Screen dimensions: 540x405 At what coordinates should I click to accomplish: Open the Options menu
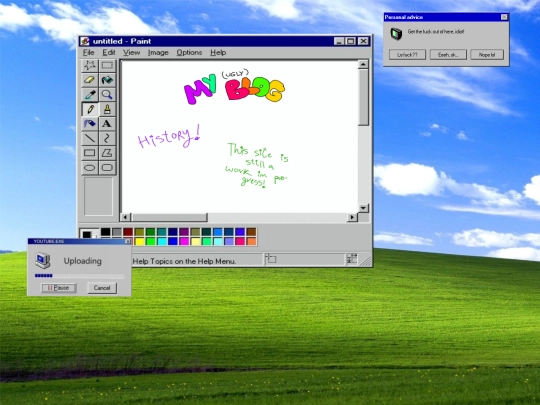189,52
